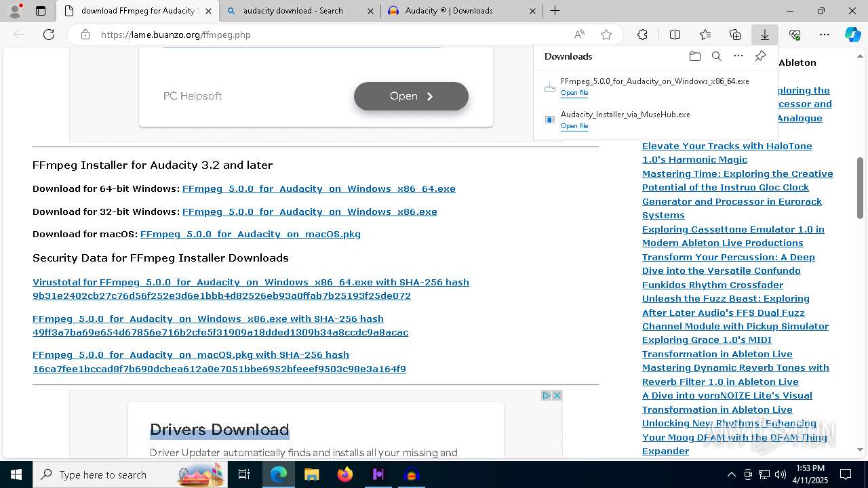Open downloads folder icon in Downloads panel

(x=694, y=56)
